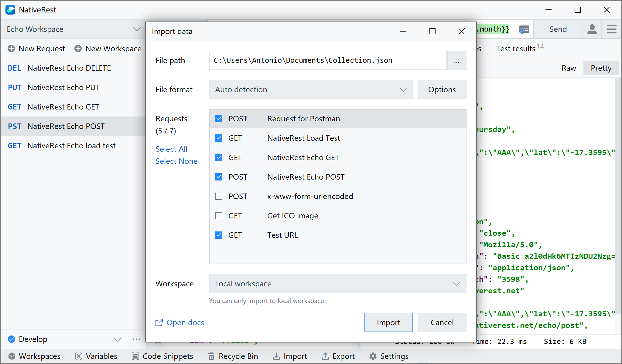Expand the Echo Workspace selector

click(73, 29)
